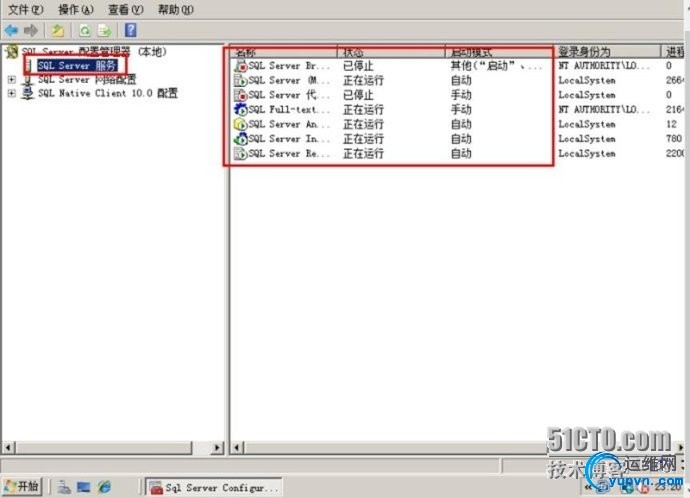Click the SQL Server An... service icon

[x=240, y=124]
